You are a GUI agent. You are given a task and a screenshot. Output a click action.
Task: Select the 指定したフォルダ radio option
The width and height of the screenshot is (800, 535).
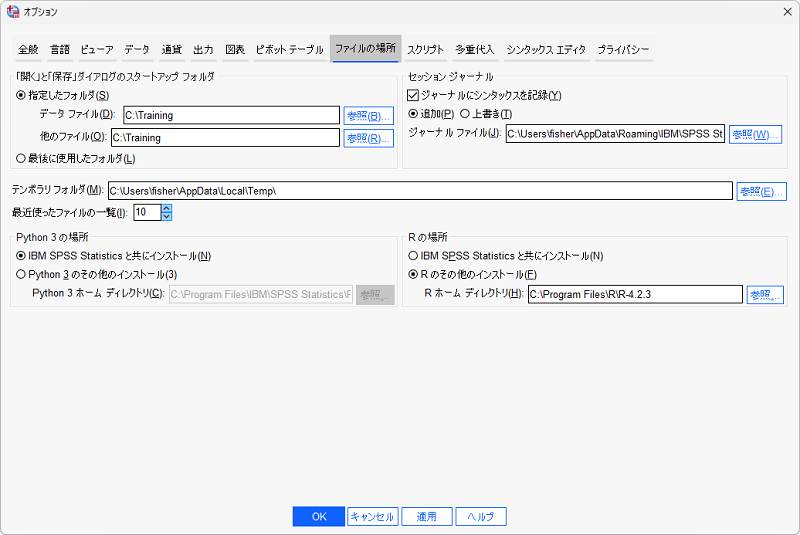pos(63,95)
